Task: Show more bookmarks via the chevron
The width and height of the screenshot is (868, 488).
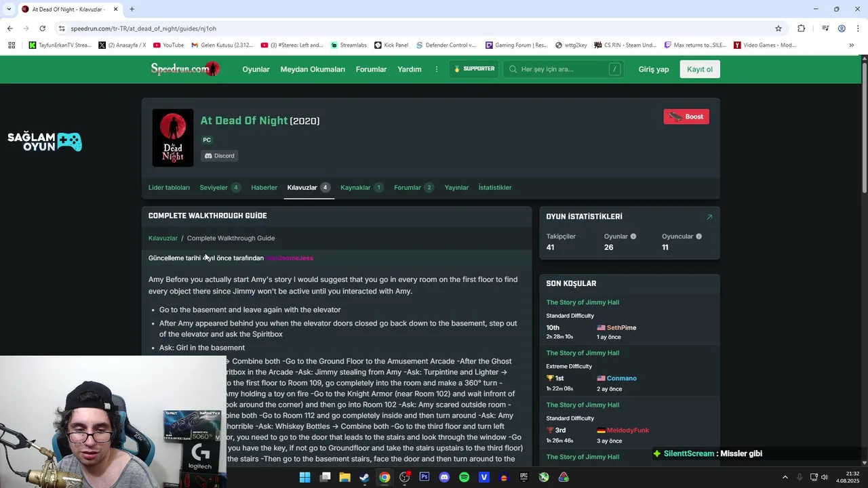Action: [851, 45]
